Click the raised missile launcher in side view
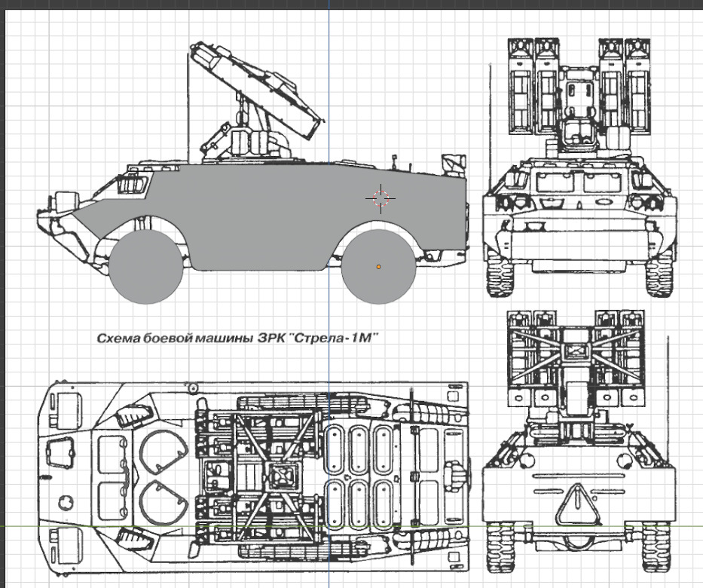703x588 pixels. 256,83
